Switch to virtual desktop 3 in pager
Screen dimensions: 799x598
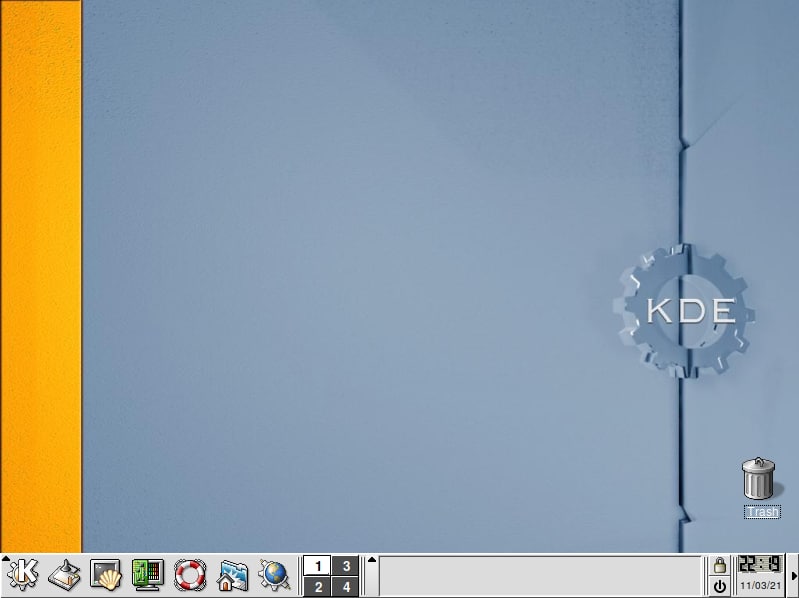(x=346, y=565)
